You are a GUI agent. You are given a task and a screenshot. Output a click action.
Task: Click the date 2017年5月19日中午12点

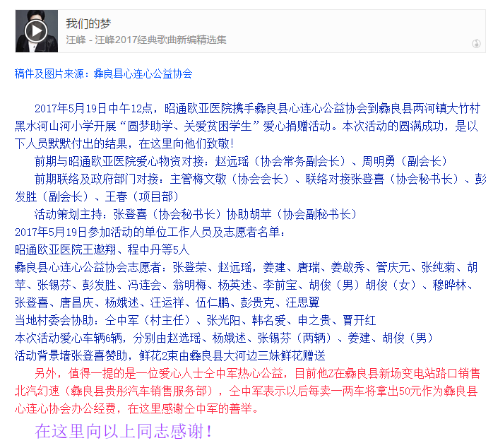[x=93, y=109]
